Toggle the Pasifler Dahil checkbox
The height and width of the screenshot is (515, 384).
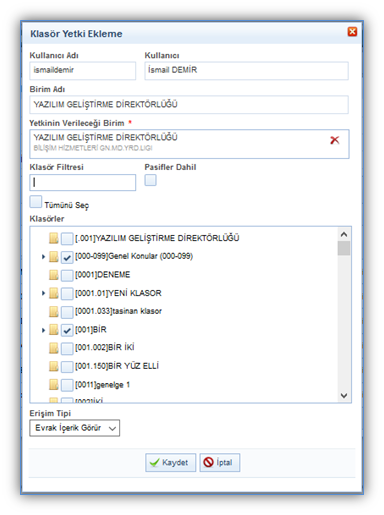150,180
